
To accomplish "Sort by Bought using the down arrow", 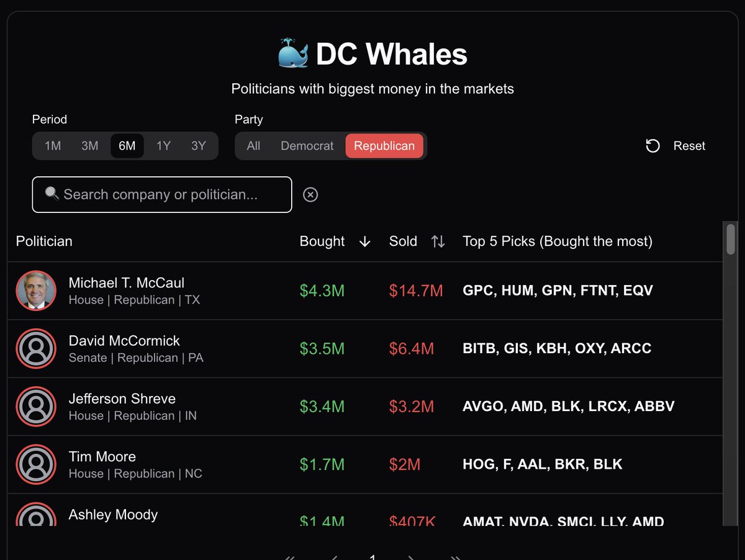I will 365,242.
